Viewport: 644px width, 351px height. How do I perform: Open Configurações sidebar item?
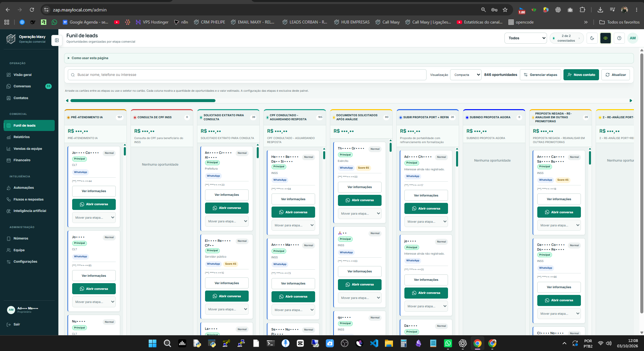pyautogui.click(x=29, y=262)
